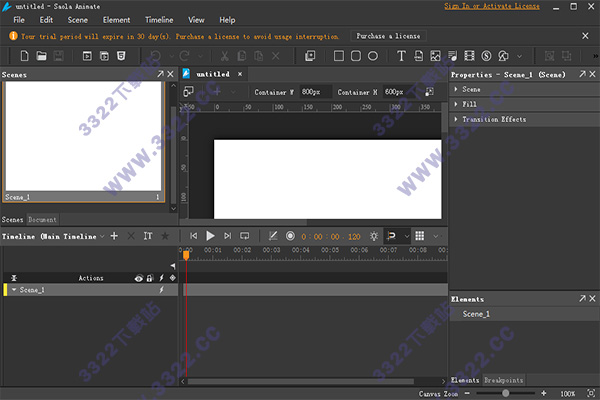Dismiss the trial notification bar
This screenshot has height=400, width=600.
[x=585, y=36]
